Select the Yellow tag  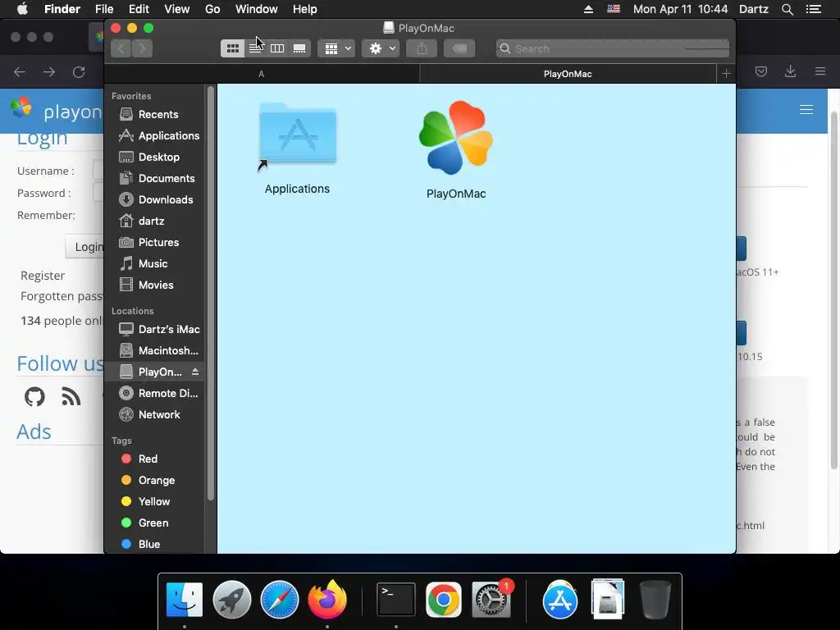155,501
